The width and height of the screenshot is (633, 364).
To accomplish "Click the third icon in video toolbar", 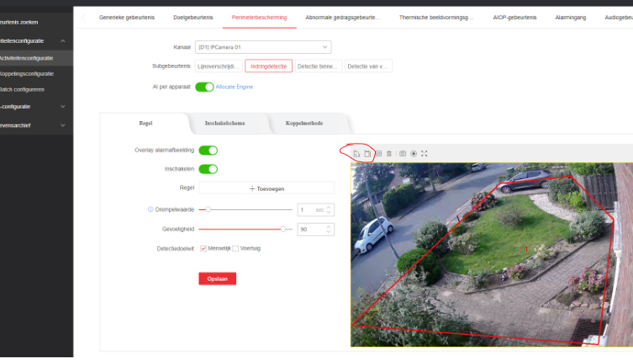I will pyautogui.click(x=378, y=154).
